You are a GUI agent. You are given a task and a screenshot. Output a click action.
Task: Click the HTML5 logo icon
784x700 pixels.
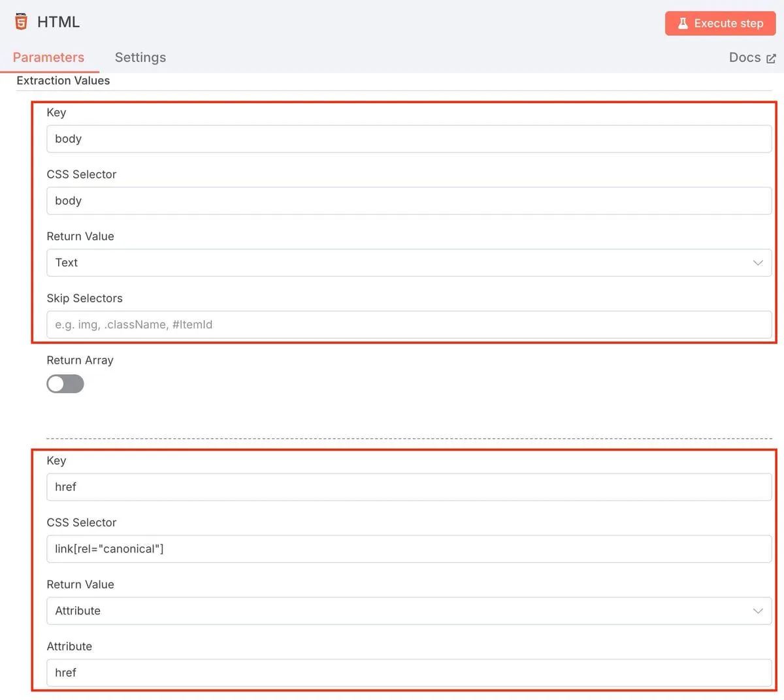[x=21, y=22]
